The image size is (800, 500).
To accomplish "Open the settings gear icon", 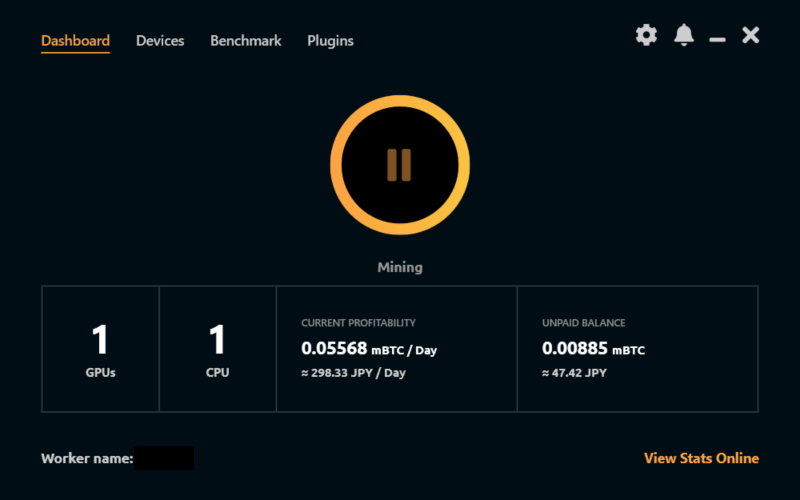I will (647, 36).
